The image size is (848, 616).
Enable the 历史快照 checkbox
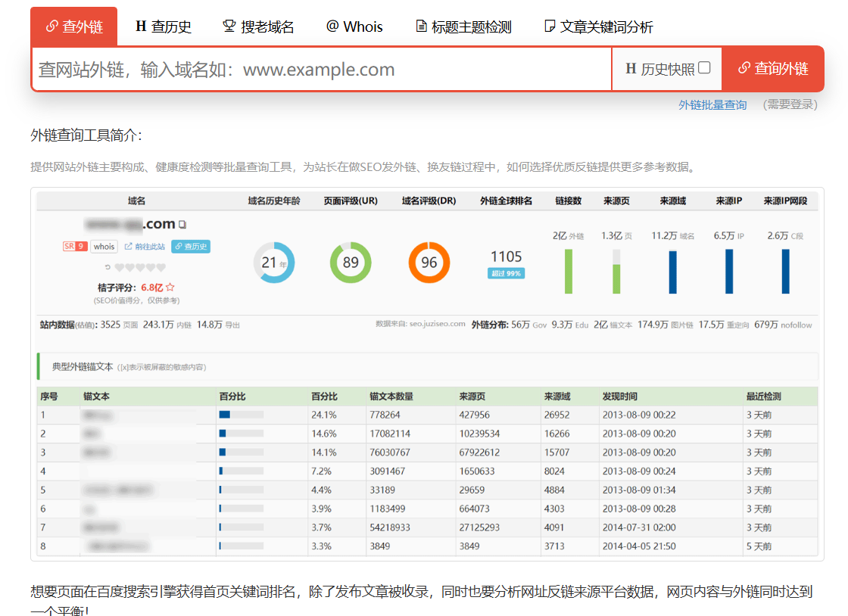coord(704,68)
